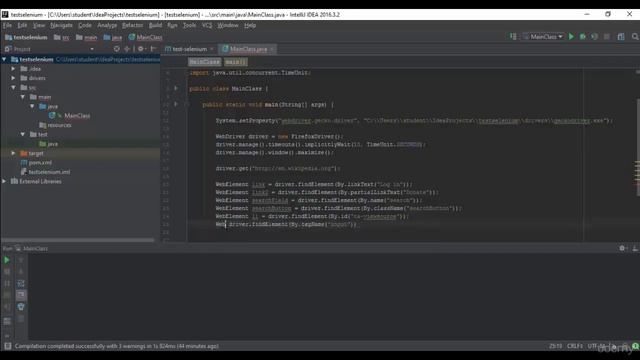Switch to the test-selenium editor tab

189,49
